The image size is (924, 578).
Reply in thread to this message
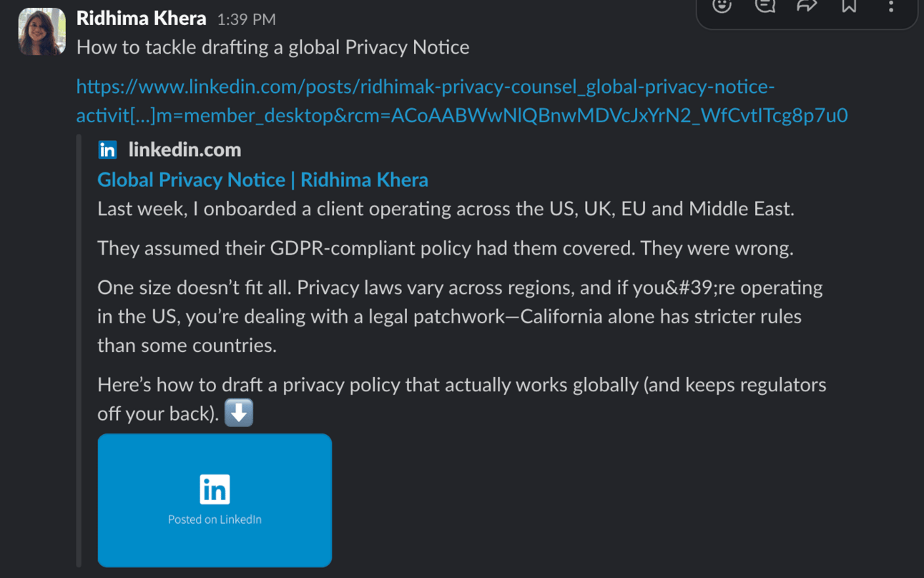point(765,6)
